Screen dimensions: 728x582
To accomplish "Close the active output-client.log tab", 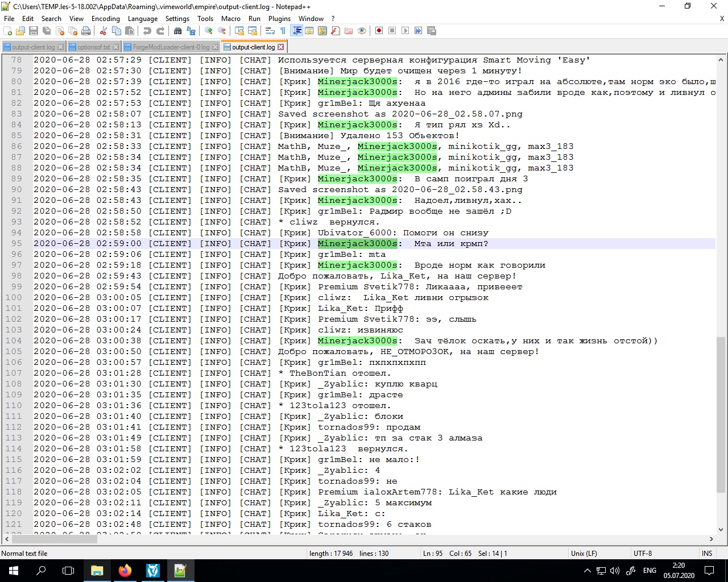I will tap(281, 47).
